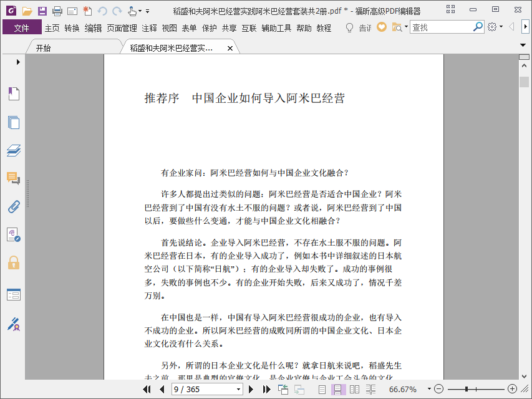The width and height of the screenshot is (532, 399).
Task: Expand the gear settings dropdown arrow
Action: pos(501,26)
